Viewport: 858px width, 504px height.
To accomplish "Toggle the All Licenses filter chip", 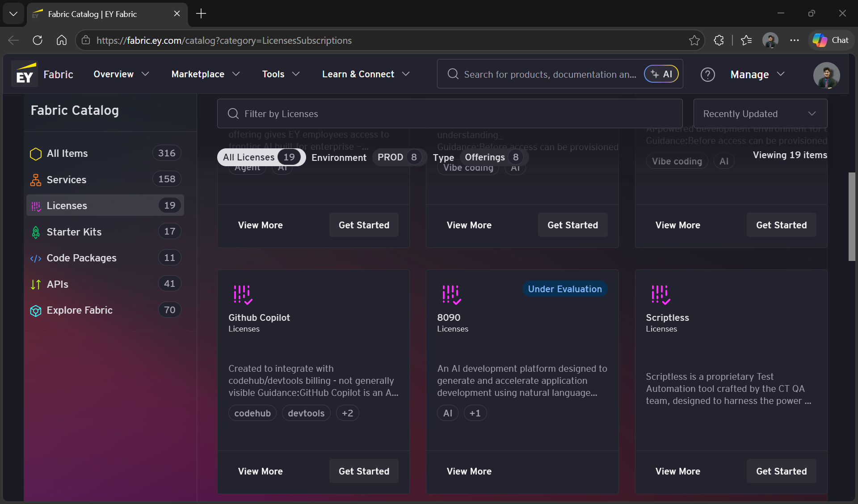I will pos(261,157).
